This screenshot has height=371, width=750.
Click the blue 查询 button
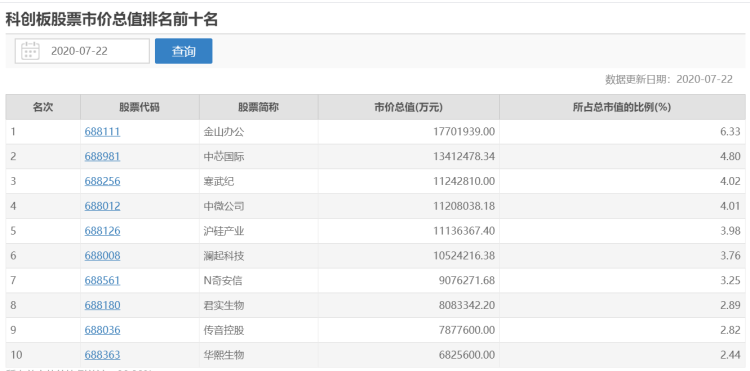point(184,51)
